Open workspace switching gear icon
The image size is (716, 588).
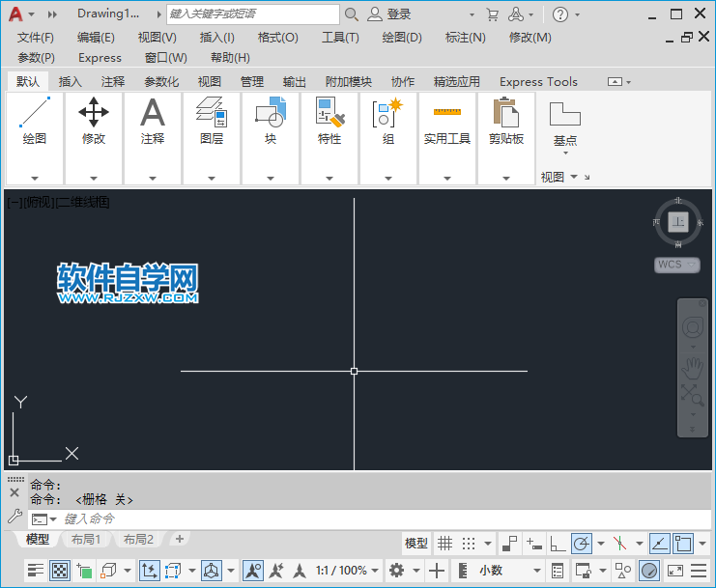(x=396, y=571)
